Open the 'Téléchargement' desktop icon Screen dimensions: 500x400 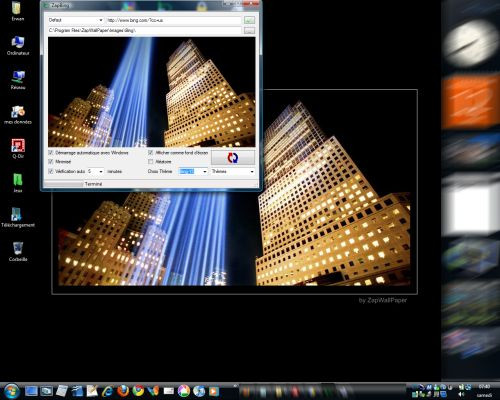18,217
